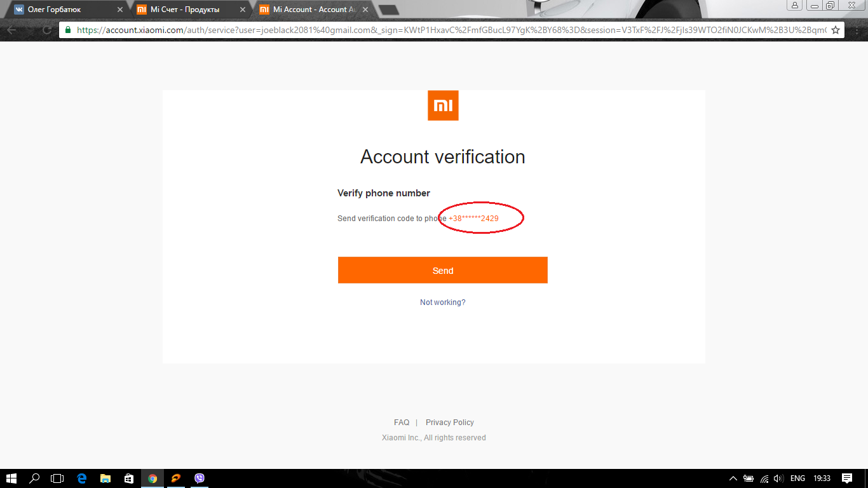Screen dimensions: 868x488
Task: Open the Wi-Fi network tray icon
Action: (x=764, y=478)
